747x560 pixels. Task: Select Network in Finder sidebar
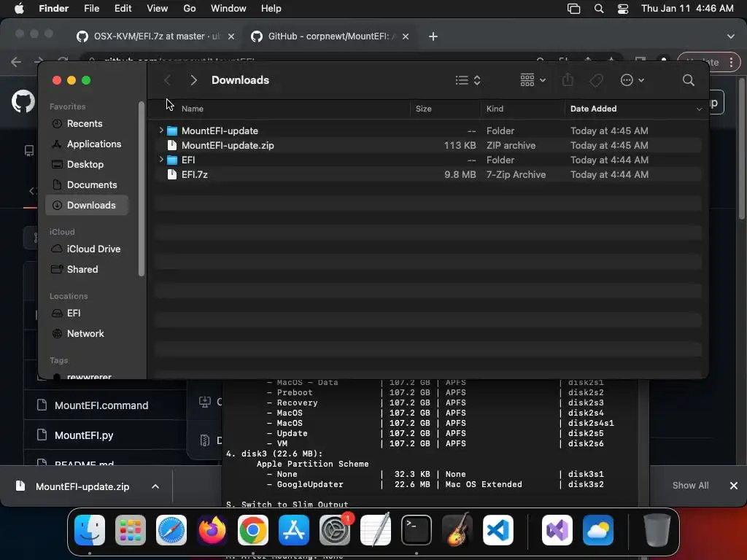(x=85, y=334)
